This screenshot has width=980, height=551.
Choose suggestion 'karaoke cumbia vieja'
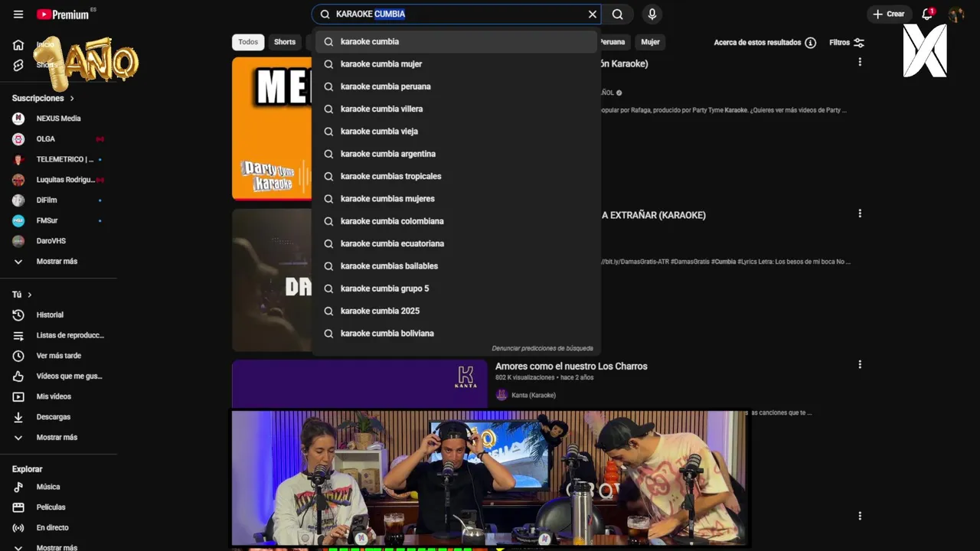(456, 132)
